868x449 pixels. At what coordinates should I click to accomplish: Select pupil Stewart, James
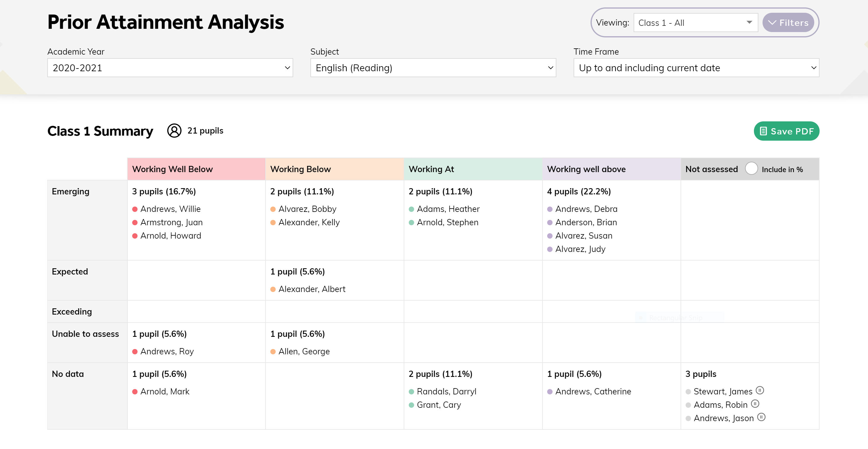[x=723, y=391]
